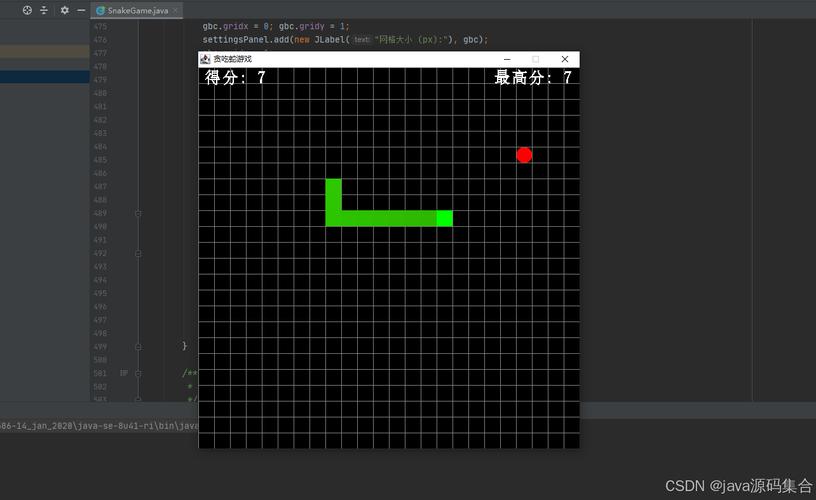The image size is (816, 500).
Task: Collapse the code fold at line 489
Action: [x=138, y=213]
